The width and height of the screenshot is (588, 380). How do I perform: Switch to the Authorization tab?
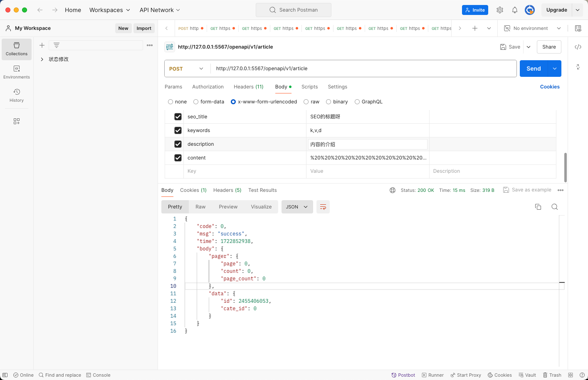(x=208, y=87)
